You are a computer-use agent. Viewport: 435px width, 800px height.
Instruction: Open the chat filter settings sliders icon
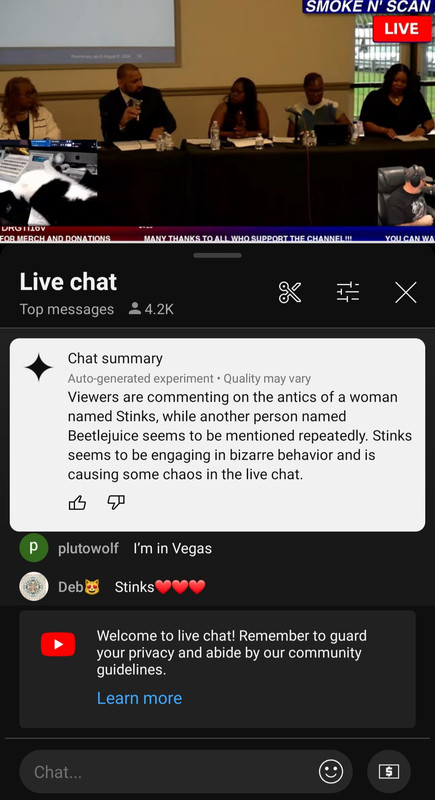point(348,292)
